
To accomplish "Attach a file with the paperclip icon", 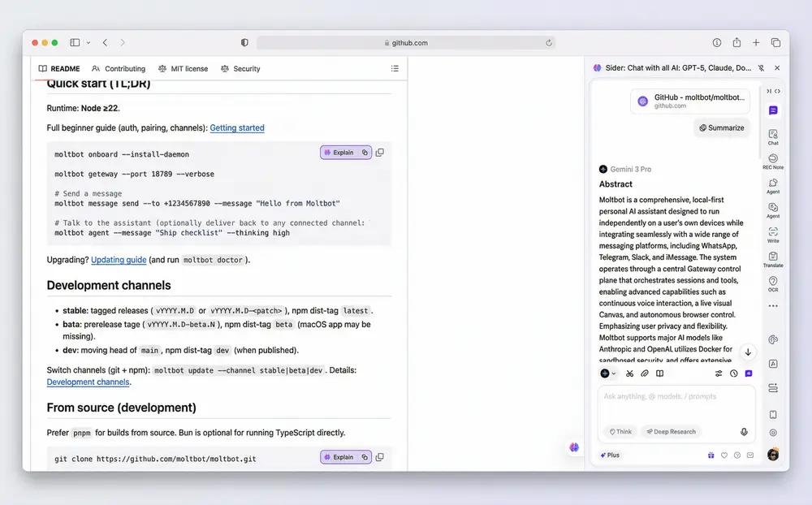I will click(x=645, y=373).
